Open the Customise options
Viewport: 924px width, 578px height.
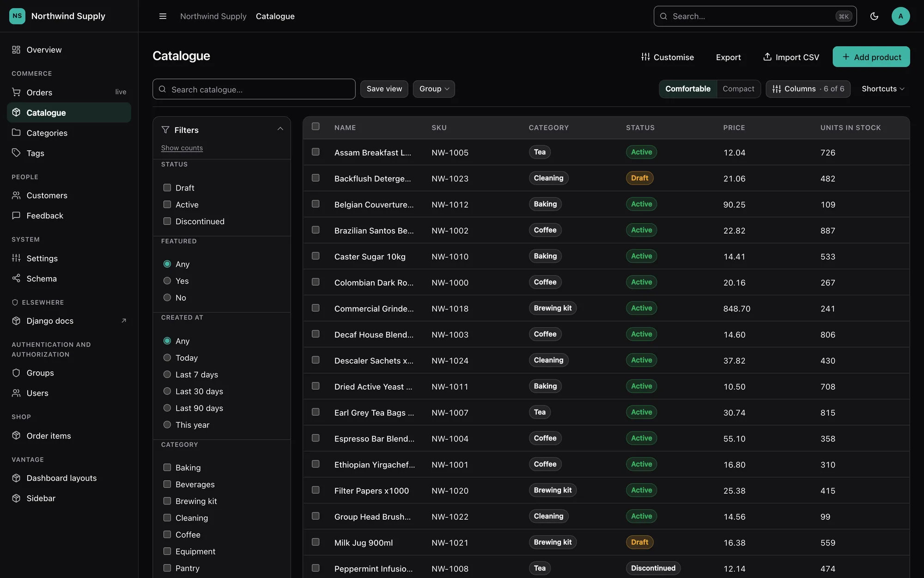click(x=667, y=57)
